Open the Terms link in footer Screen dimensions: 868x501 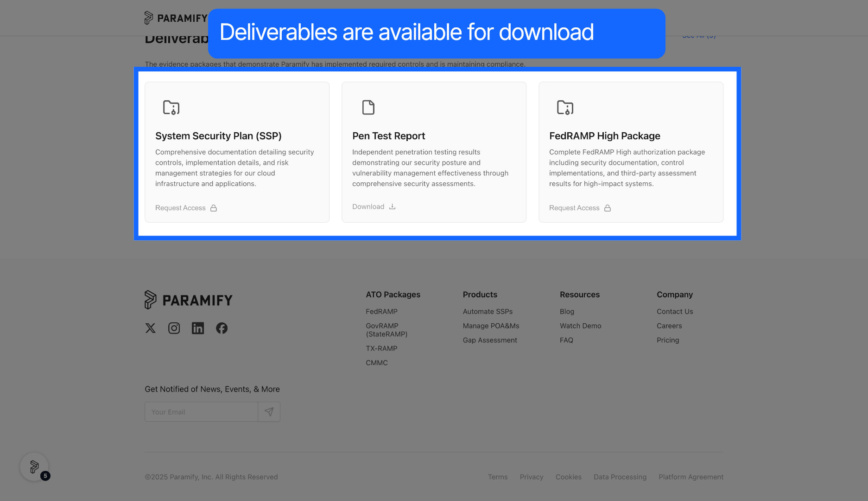(498, 477)
